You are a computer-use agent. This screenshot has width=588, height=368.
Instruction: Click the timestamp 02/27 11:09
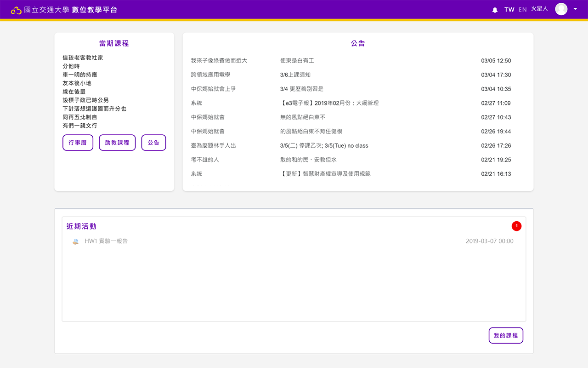496,103
